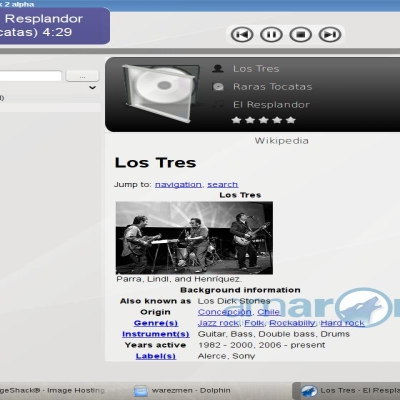Screen dimensions: 400x400
Task: Select the Raras Tocatas album text
Action: 273,87
